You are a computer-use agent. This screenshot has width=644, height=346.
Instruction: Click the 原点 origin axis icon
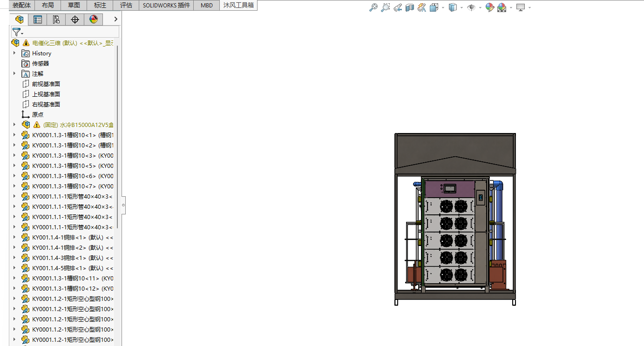[x=26, y=114]
